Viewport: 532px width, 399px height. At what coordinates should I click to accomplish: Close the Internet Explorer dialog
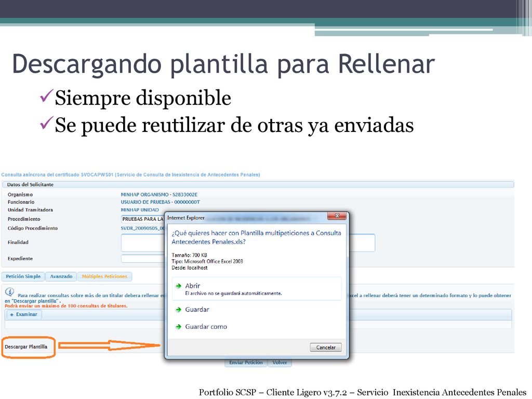click(337, 216)
